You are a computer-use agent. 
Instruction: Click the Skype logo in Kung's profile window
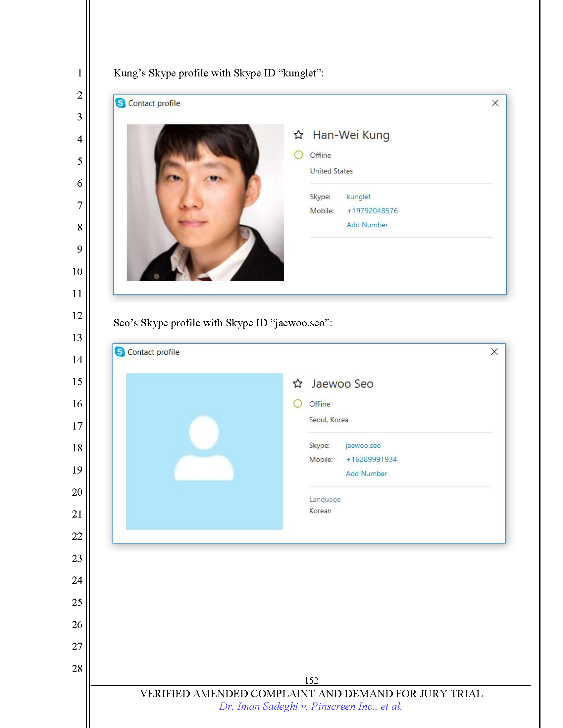pos(121,103)
